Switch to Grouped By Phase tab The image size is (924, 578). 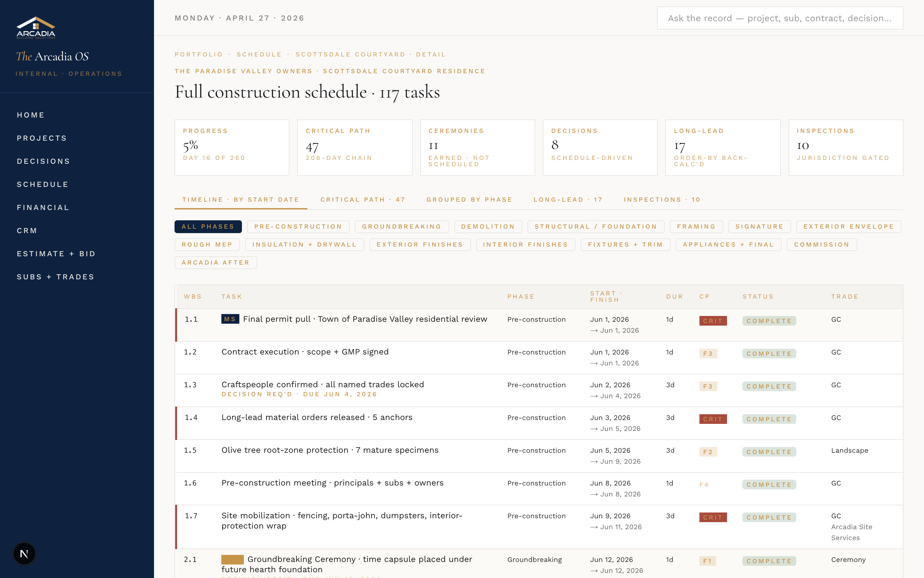469,199
